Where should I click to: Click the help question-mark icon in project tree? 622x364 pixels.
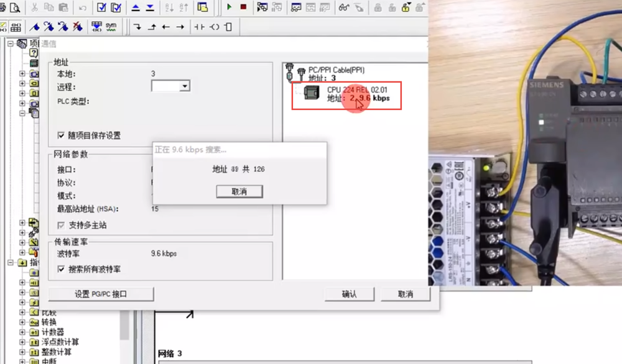pos(34,53)
